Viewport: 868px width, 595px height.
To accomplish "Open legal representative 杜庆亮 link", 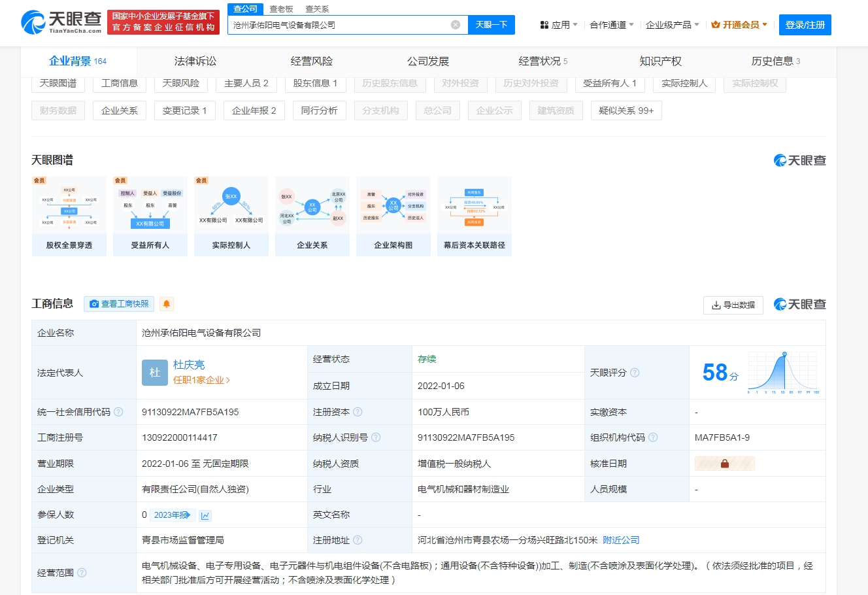I will coord(189,365).
